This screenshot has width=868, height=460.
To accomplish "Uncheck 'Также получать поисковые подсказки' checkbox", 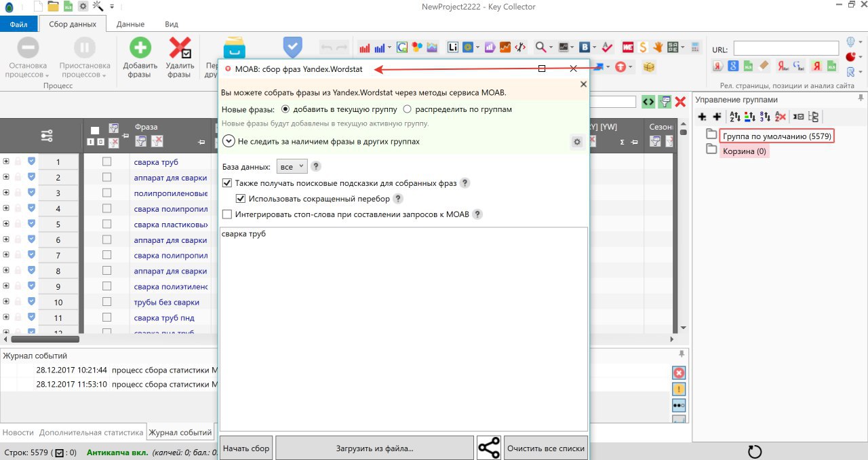I will coord(227,183).
